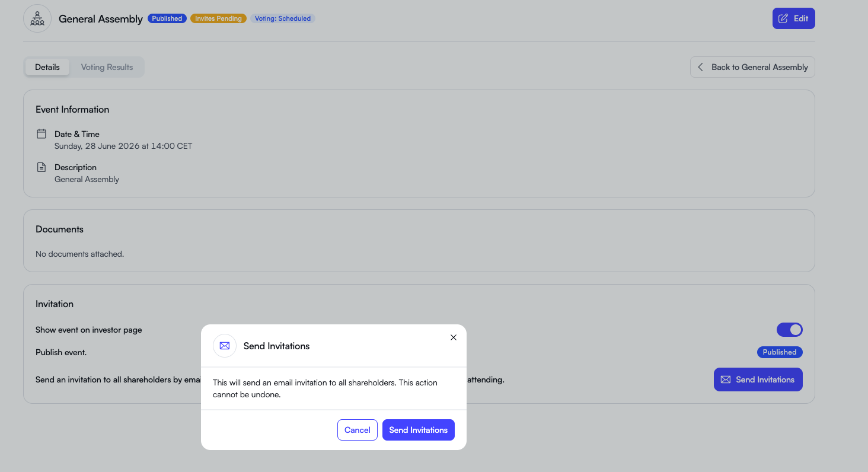The height and width of the screenshot is (472, 868).
Task: Click the envelope icon in dialog header
Action: (225, 346)
